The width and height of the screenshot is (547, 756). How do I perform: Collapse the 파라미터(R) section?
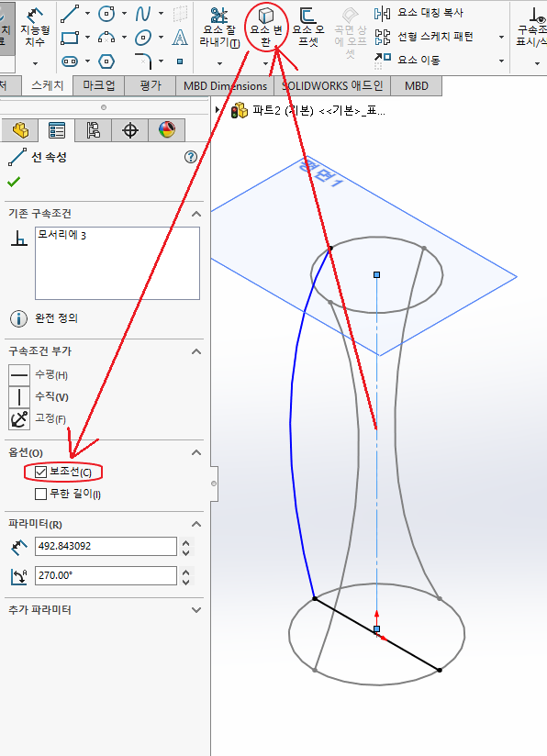pos(196,524)
